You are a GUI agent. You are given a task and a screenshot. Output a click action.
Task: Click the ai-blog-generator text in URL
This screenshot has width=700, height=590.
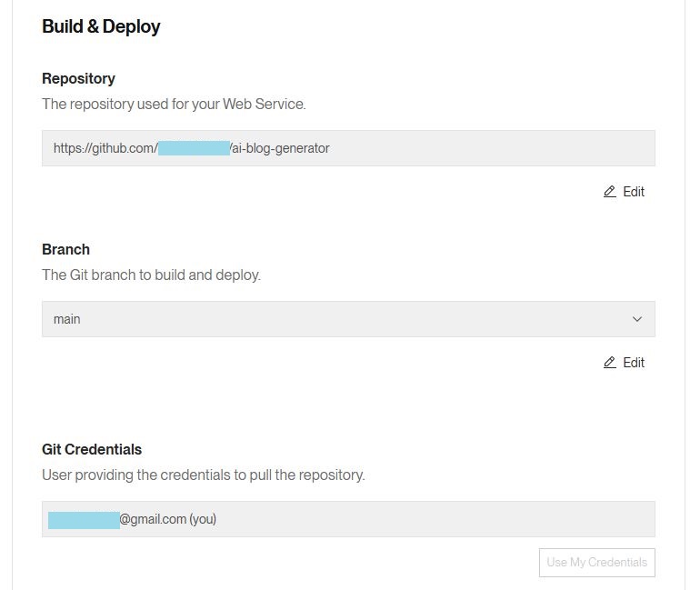tap(281, 148)
